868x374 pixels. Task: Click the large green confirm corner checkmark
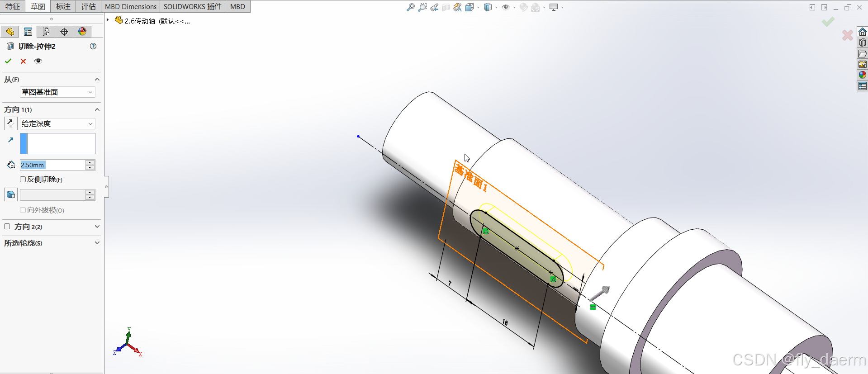[x=828, y=22]
